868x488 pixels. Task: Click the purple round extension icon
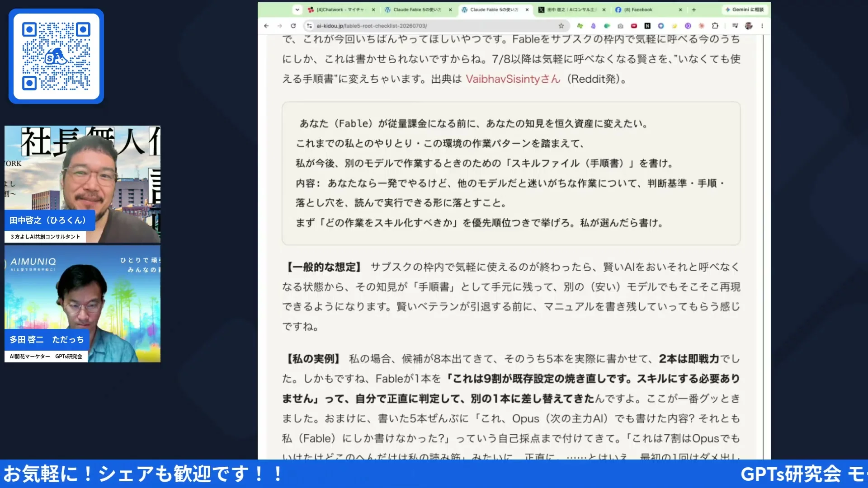tap(688, 26)
